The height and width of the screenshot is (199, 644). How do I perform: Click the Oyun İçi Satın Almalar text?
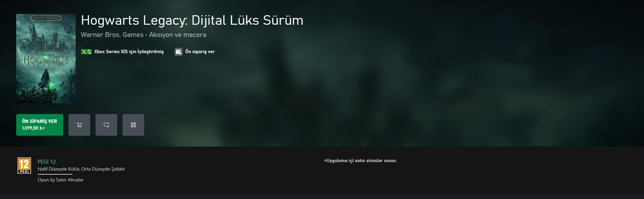click(x=60, y=180)
